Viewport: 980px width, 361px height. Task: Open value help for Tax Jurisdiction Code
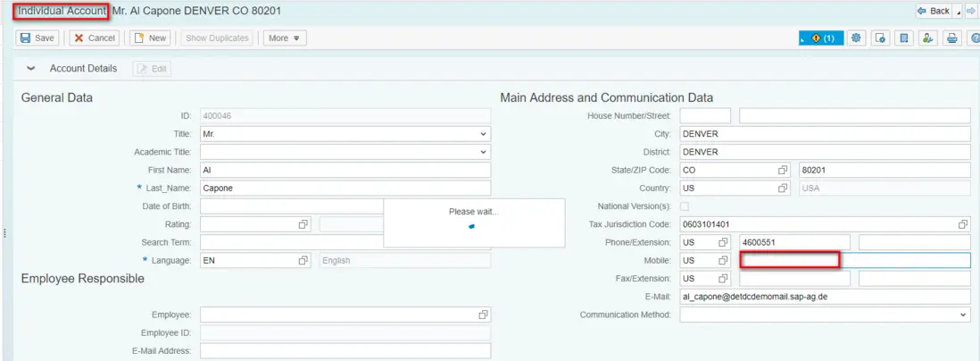click(963, 223)
